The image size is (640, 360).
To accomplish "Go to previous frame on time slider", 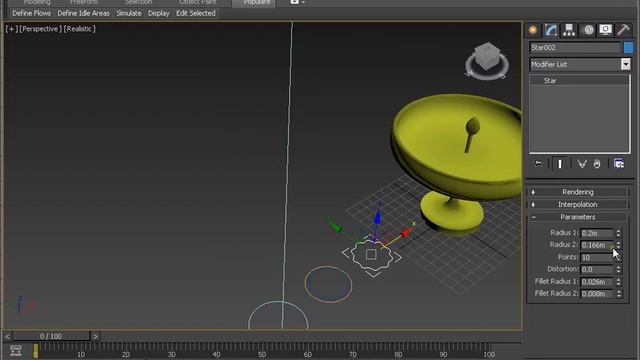I will pos(7,336).
